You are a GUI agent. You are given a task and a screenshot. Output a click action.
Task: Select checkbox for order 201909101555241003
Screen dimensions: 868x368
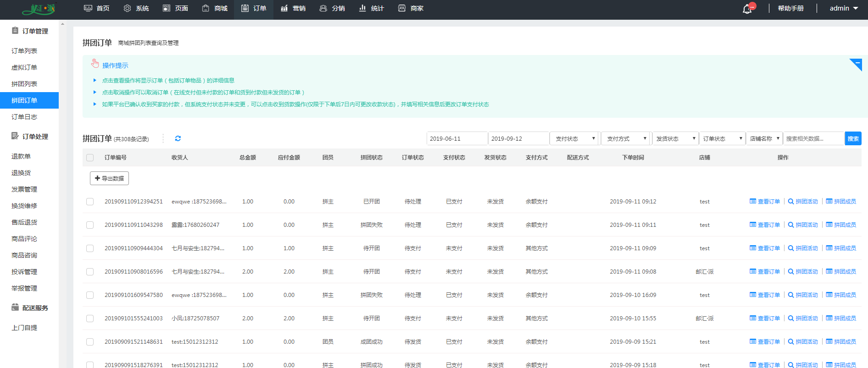pyautogui.click(x=90, y=319)
